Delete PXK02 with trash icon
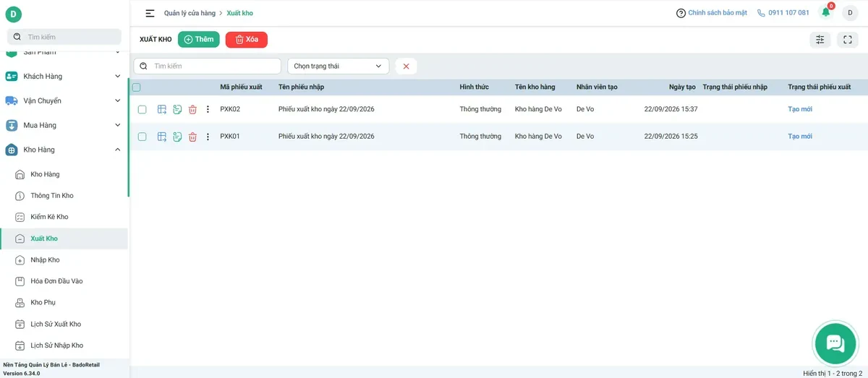 click(192, 109)
